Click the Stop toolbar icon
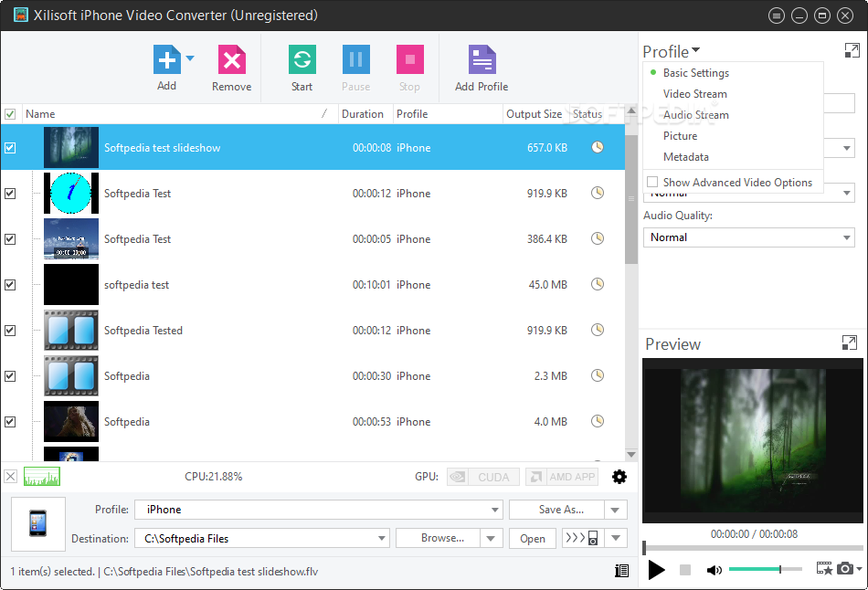 click(409, 59)
